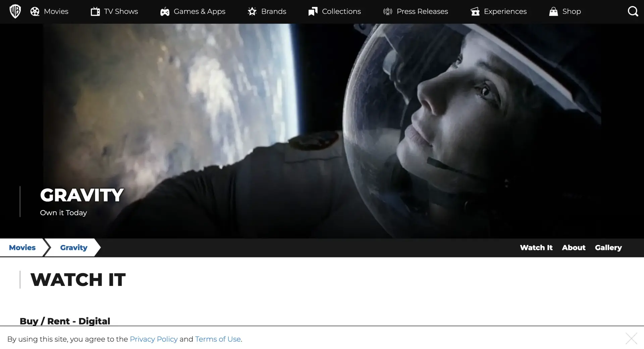Click the game controller icon
The image size is (644, 349).
pyautogui.click(x=165, y=12)
